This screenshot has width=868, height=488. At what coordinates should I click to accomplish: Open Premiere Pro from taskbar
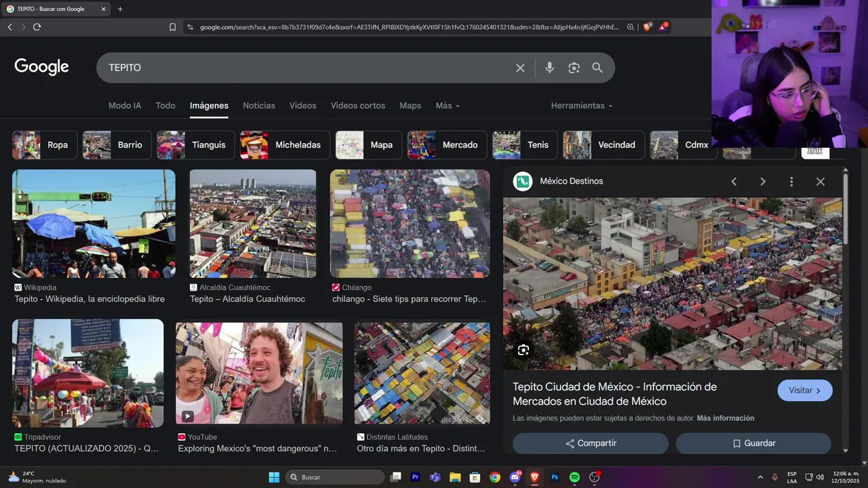tap(416, 477)
